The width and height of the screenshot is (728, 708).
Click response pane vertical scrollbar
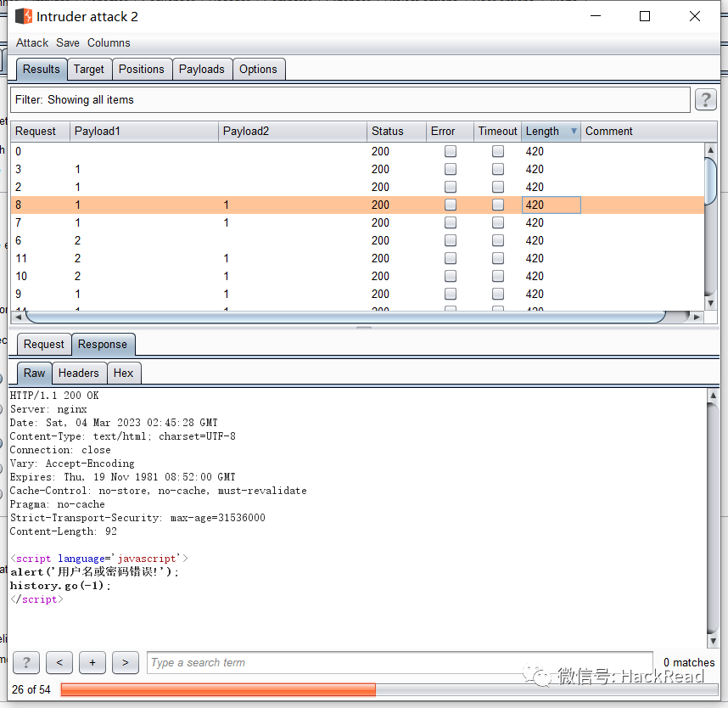[x=713, y=518]
